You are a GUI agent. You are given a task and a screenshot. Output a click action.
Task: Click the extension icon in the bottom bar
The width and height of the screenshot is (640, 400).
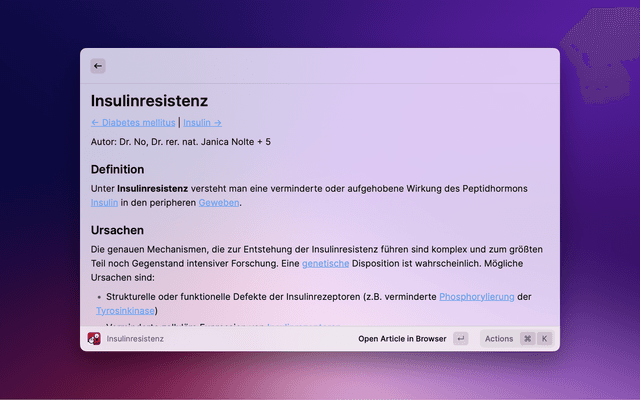point(94,339)
